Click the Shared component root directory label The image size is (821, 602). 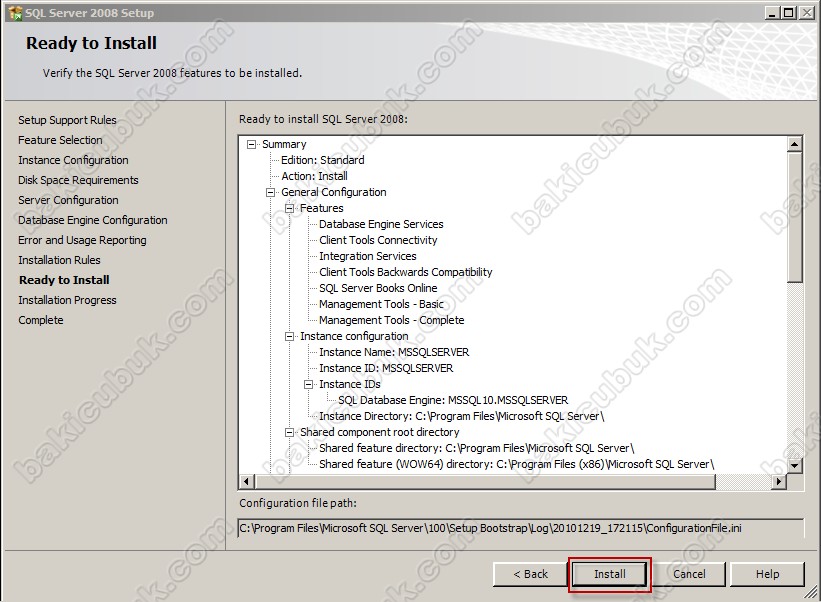[380, 432]
